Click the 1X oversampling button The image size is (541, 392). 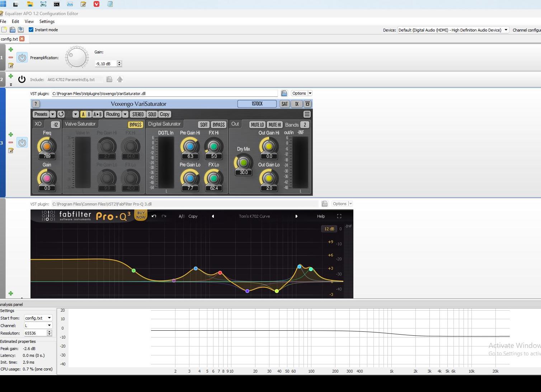pyautogui.click(x=297, y=104)
